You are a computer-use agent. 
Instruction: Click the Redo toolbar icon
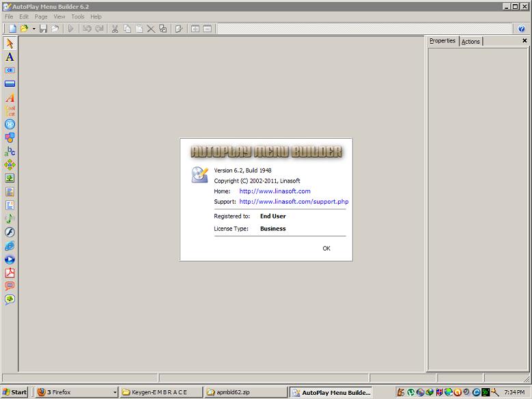point(99,29)
